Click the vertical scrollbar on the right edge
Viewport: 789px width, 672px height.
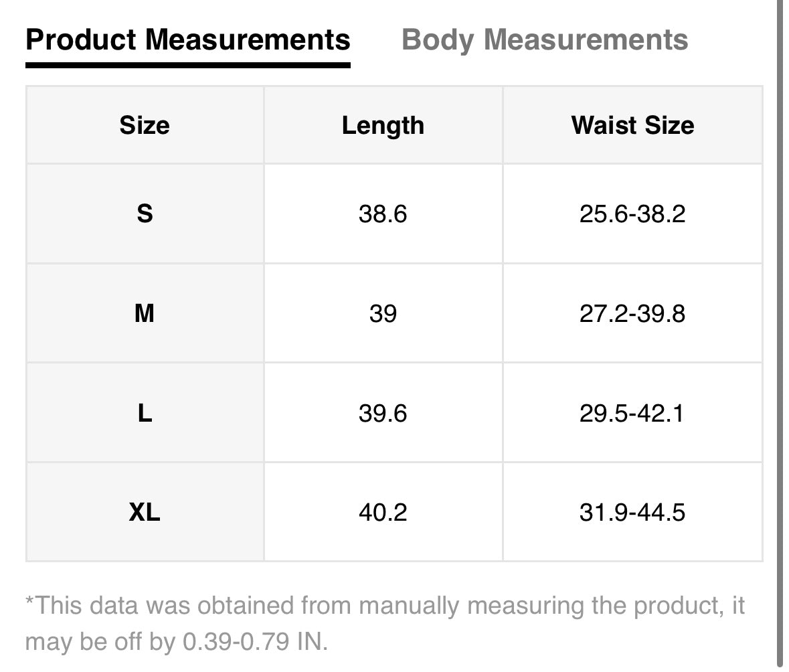780,335
